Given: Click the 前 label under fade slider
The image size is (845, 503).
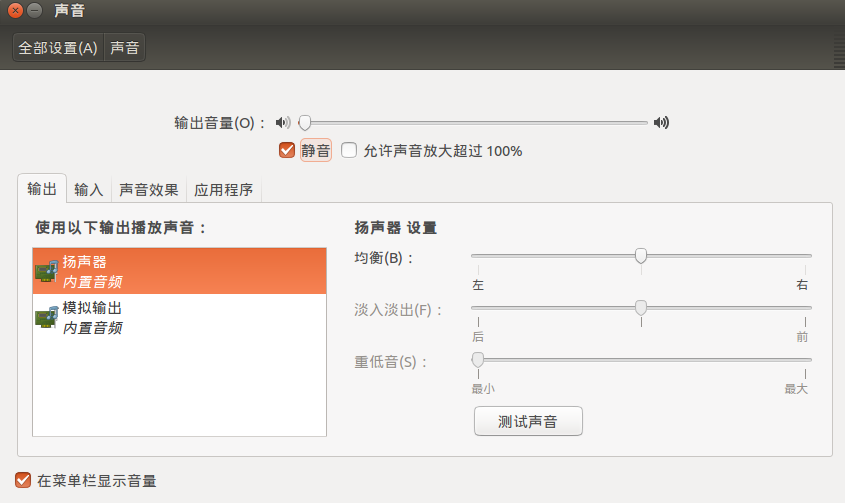Looking at the screenshot, I should point(802,337).
